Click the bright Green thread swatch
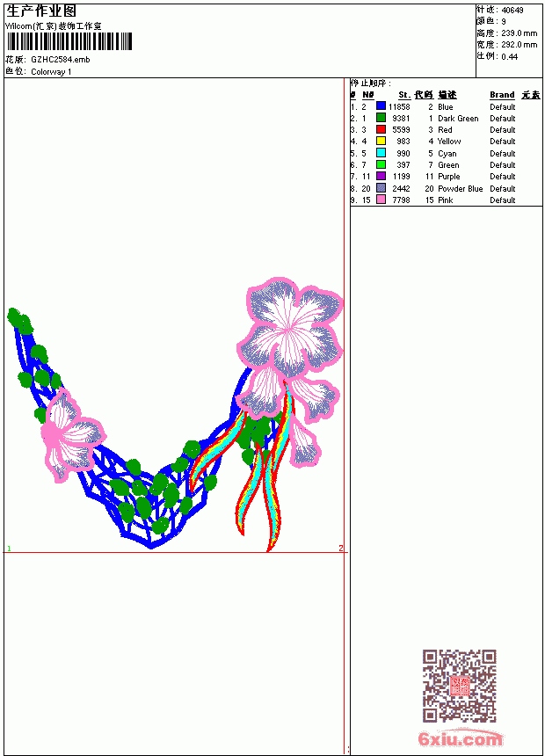 click(x=381, y=165)
